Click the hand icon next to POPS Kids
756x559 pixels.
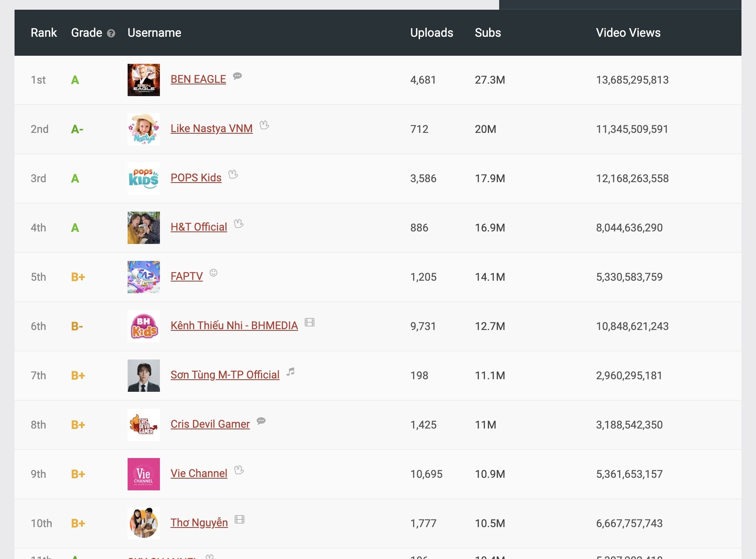[233, 174]
